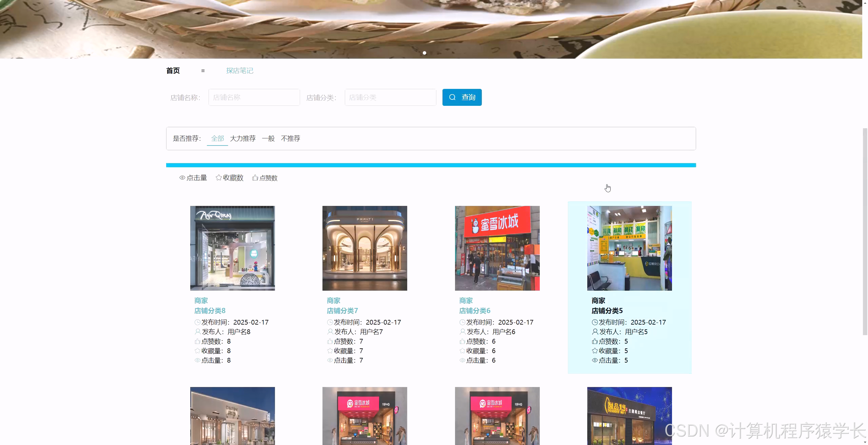Screen dimensions: 868x445
Task: Filter by 不推荐
Action: click(x=291, y=138)
